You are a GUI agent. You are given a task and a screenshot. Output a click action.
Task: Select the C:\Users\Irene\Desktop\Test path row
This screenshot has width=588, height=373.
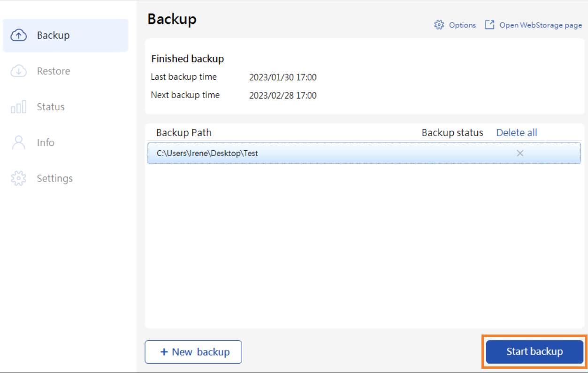click(x=364, y=153)
